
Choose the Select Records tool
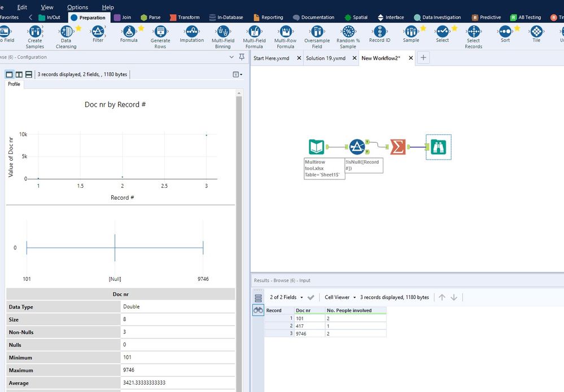click(474, 37)
